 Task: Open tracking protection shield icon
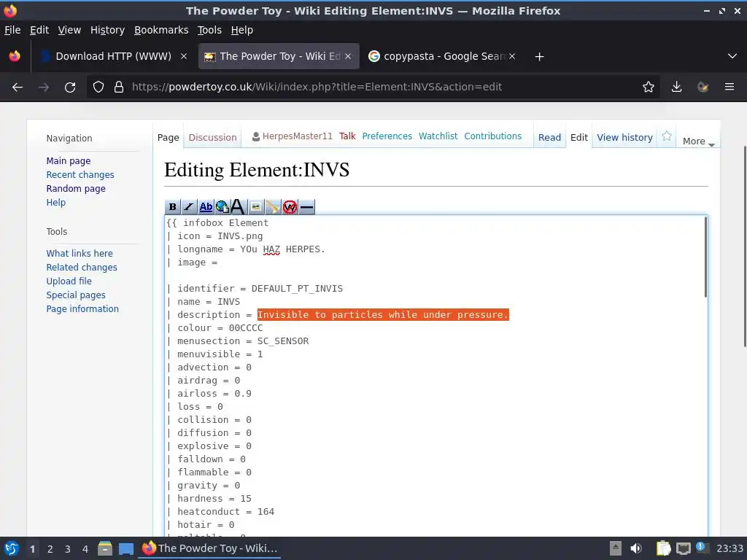coord(98,87)
